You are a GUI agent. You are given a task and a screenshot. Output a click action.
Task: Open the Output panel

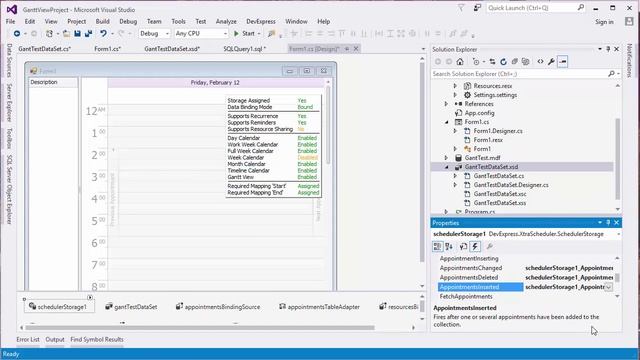[55, 339]
